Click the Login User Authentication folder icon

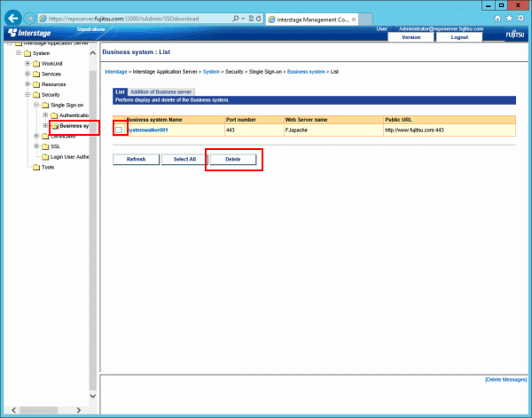[x=45, y=157]
